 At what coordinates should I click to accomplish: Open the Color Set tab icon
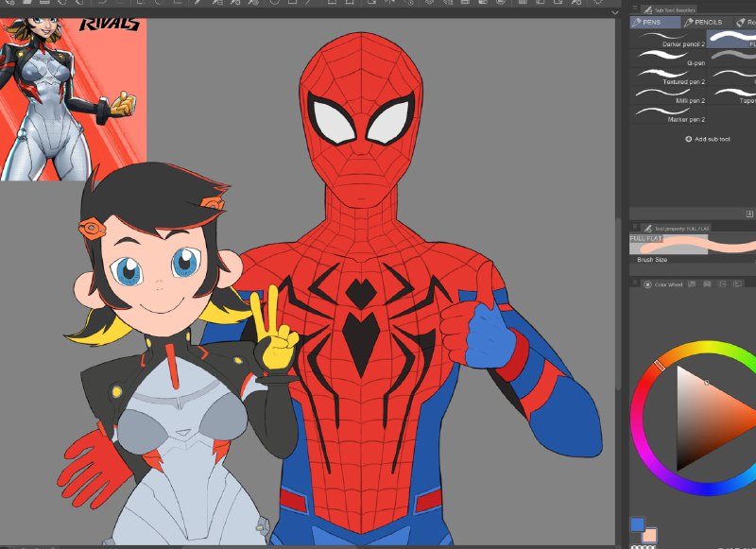[x=707, y=284]
